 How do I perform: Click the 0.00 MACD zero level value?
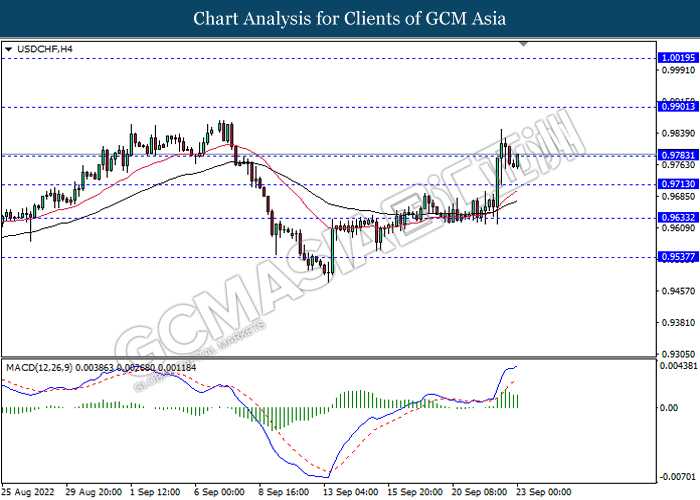pyautogui.click(x=668, y=408)
